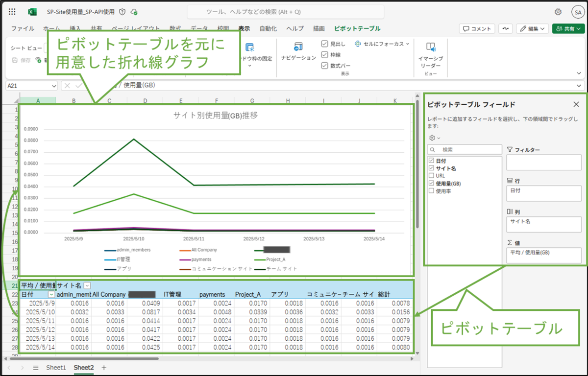Select the Sheet2 tab
Image resolution: width=588 pixels, height=376 pixels.
click(84, 367)
